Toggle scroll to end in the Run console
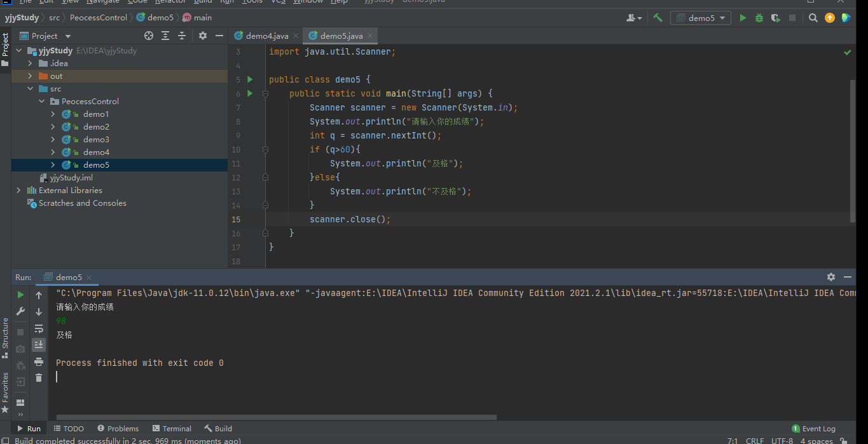Viewport: 868px width, 444px height. pos(39,344)
